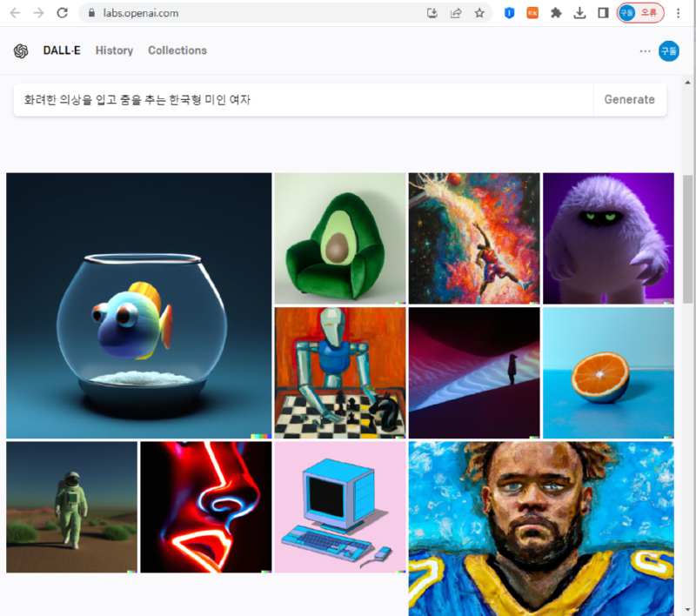Click the page scrollbar thumb
The height and width of the screenshot is (616, 696).
(687, 238)
